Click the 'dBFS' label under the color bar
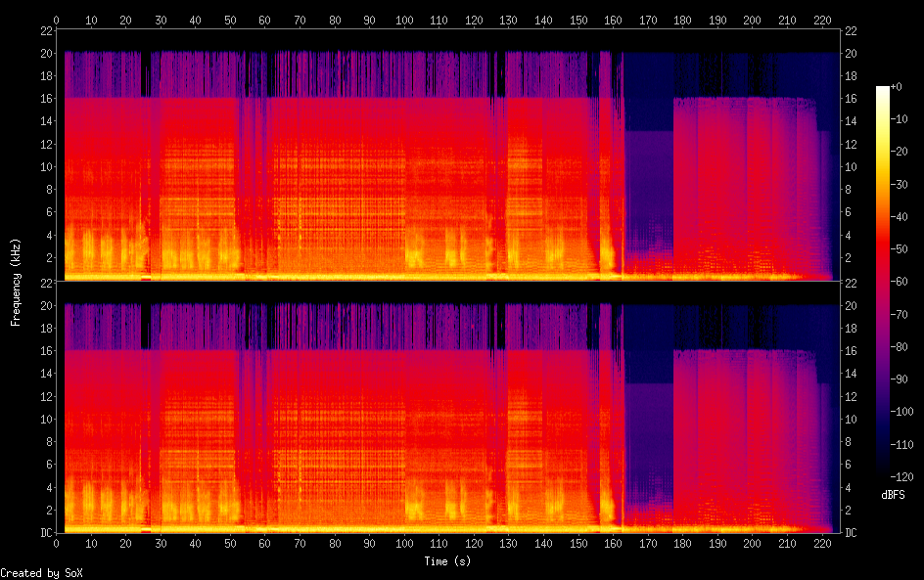This screenshot has height=580, width=924. (x=891, y=495)
